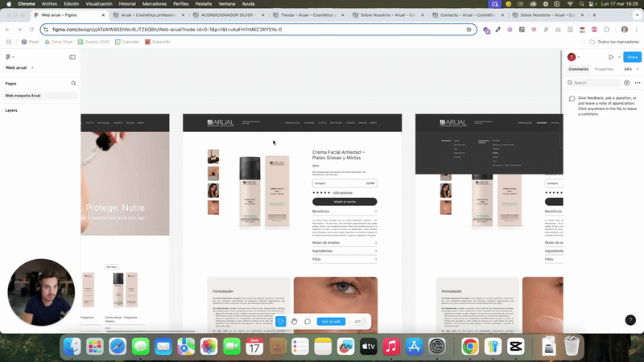The image size is (644, 362).
Task: Switch to the Contacto – Arual browser tab
Action: pos(468,15)
